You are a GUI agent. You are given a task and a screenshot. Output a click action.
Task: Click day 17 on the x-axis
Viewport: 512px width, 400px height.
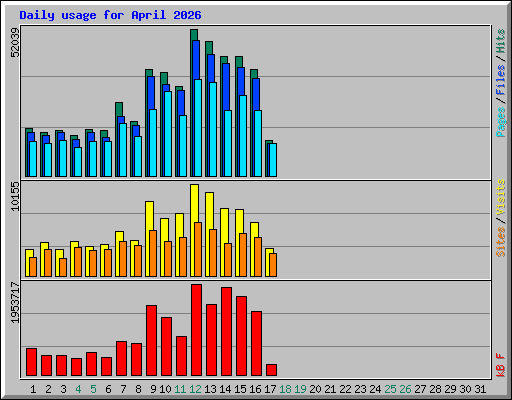click(270, 389)
